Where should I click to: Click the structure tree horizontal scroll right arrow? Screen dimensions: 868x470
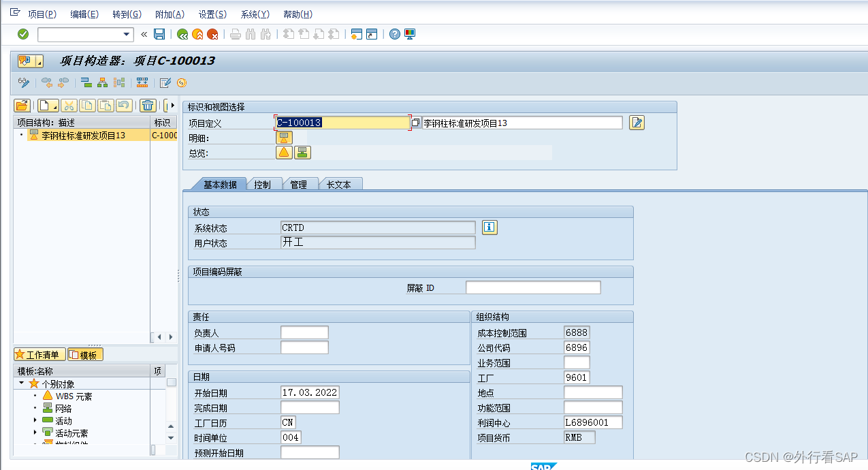(170, 337)
